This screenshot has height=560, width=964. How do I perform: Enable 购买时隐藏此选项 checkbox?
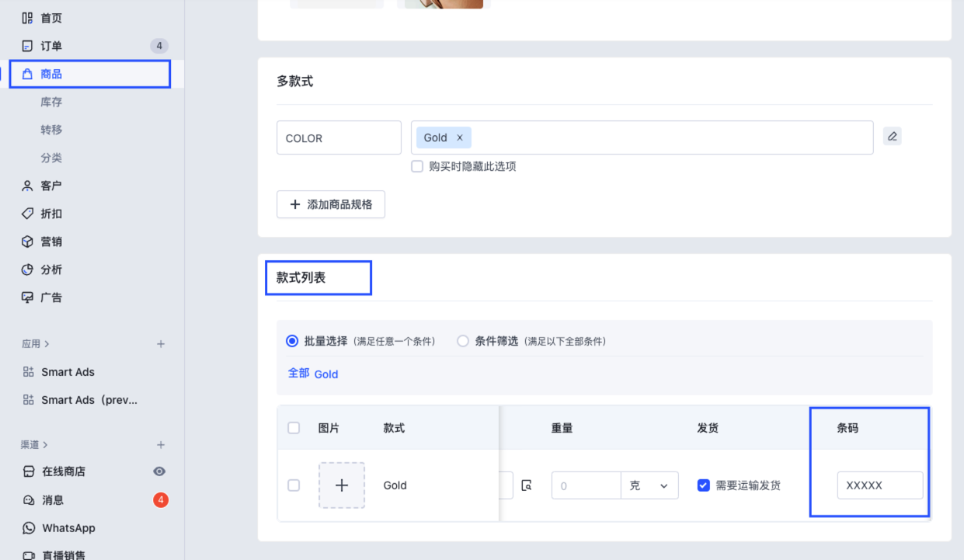417,166
